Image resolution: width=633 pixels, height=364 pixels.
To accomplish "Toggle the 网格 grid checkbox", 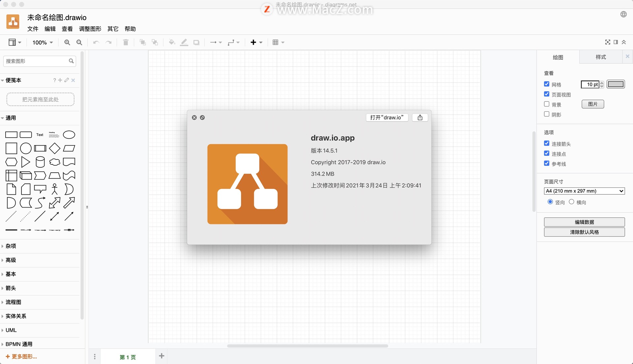I will pos(547,84).
